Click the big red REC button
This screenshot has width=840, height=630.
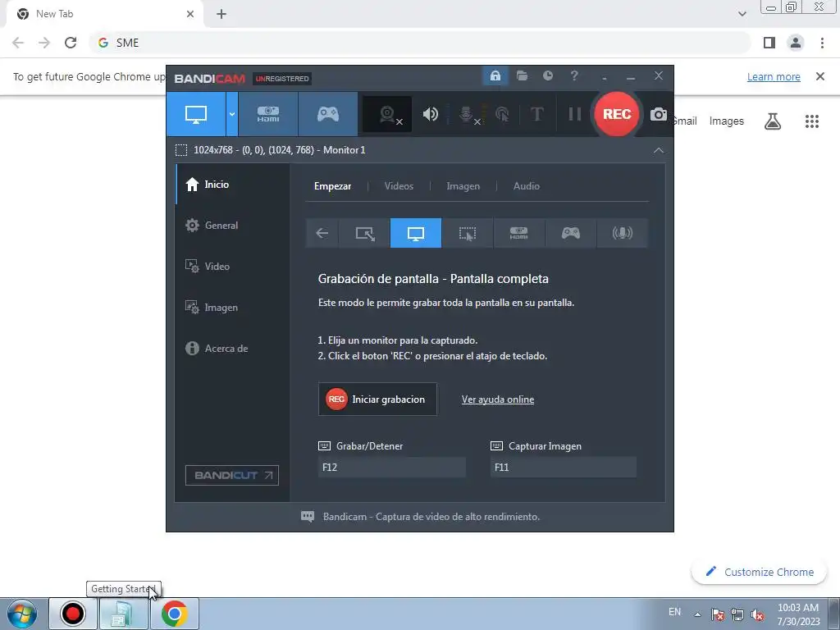point(617,114)
